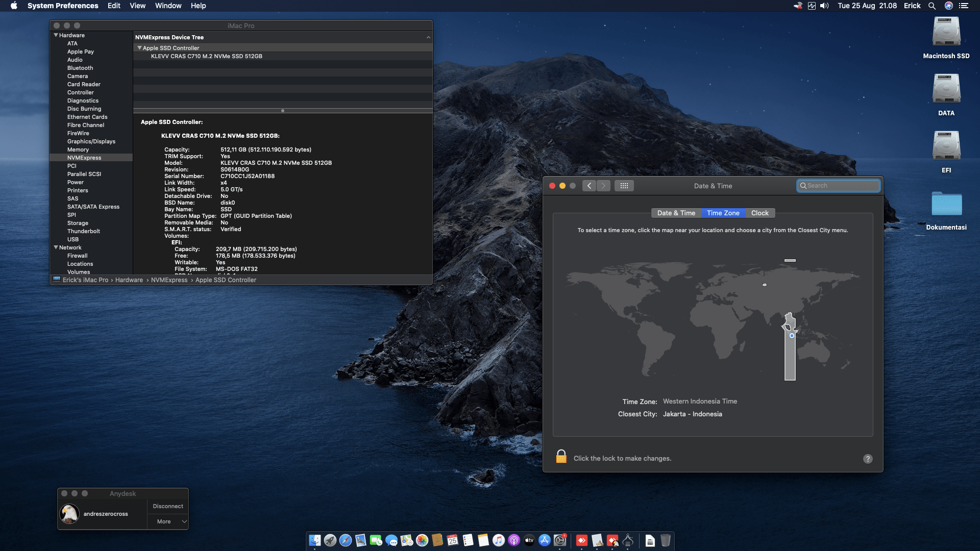The height and width of the screenshot is (551, 980).
Task: Open Messages from the Dock
Action: 391,540
